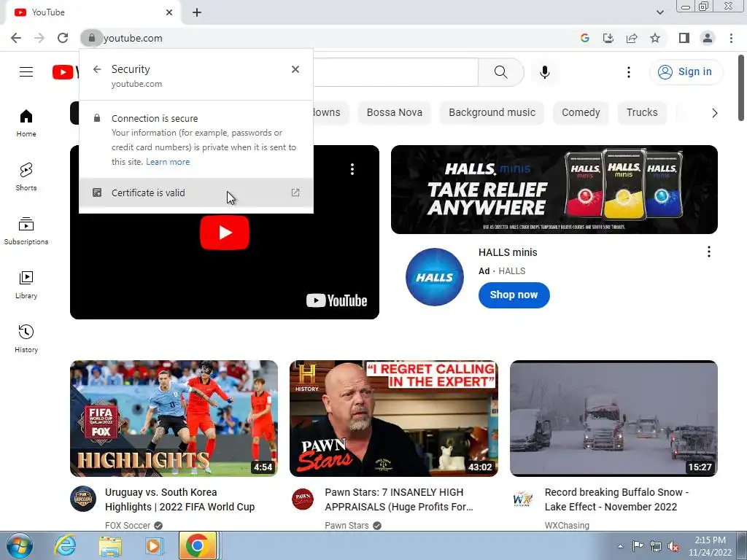Open Windows Explorer folder from taskbar
The image size is (747, 560).
coord(109,545)
